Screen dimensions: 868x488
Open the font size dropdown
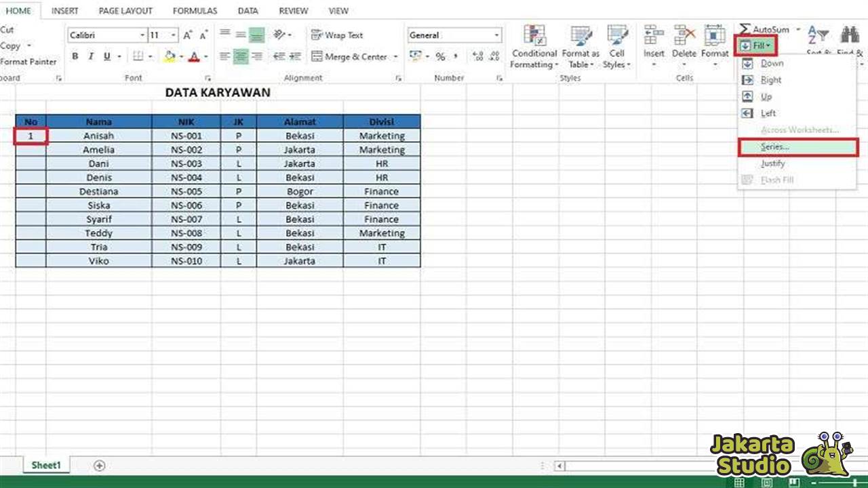coord(173,35)
